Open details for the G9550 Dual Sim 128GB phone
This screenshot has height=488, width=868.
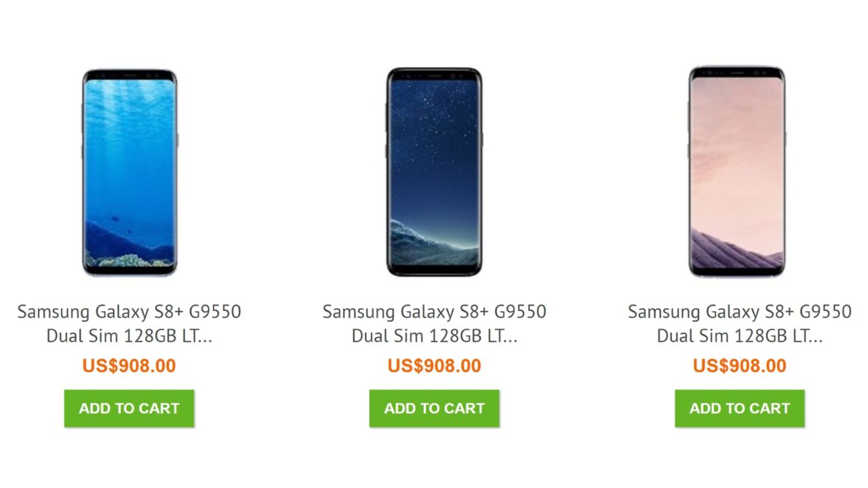(132, 323)
